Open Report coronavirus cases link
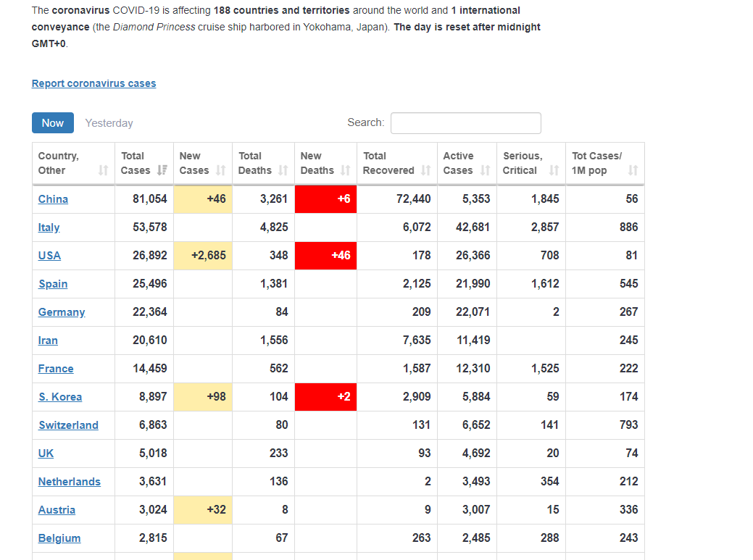The image size is (753, 560). tap(93, 83)
